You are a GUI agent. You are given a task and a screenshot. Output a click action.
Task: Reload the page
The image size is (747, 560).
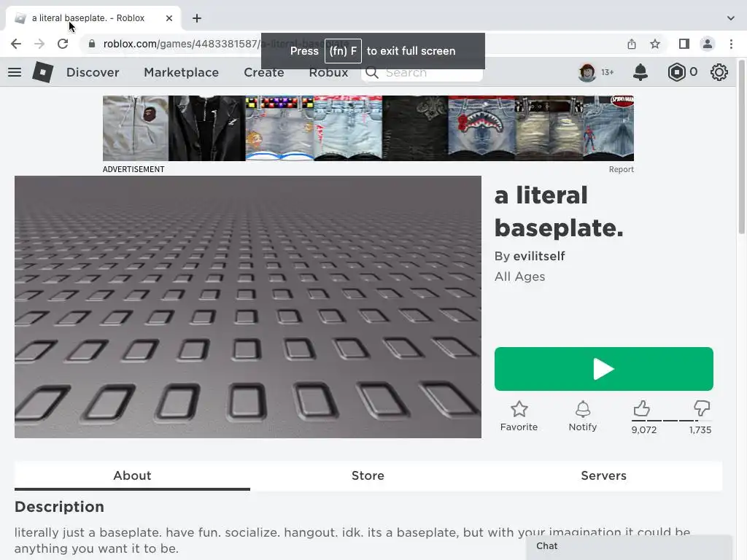coord(63,44)
